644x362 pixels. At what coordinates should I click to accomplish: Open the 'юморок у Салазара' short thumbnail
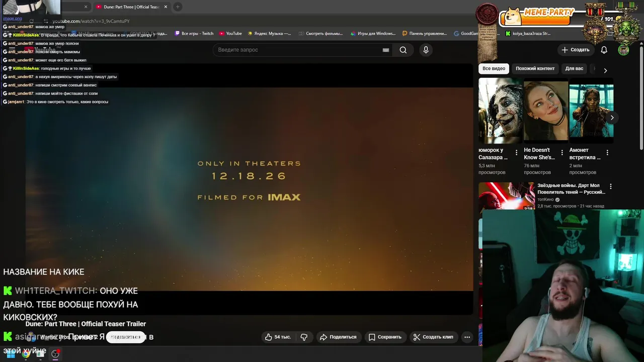(x=501, y=111)
